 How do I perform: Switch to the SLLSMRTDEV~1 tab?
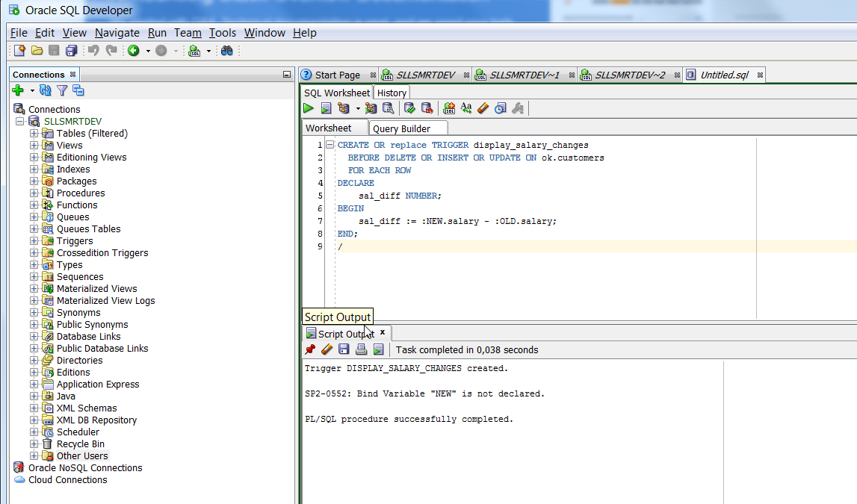525,75
